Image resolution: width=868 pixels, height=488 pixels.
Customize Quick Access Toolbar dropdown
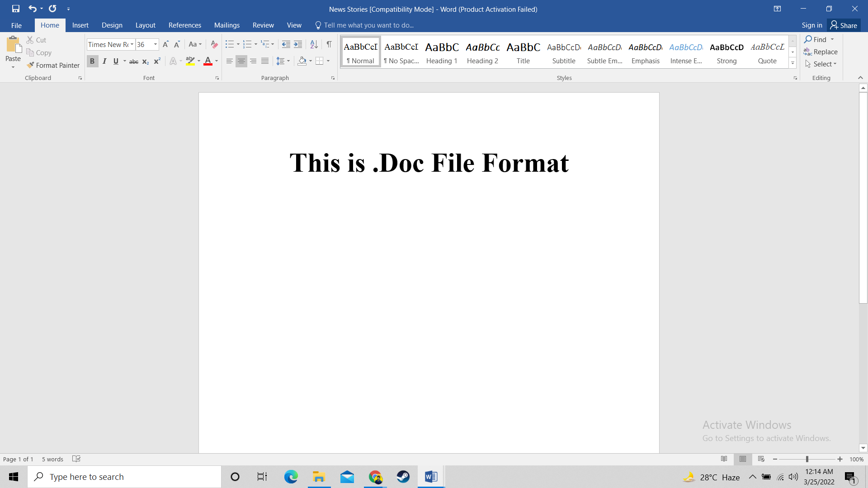(68, 9)
